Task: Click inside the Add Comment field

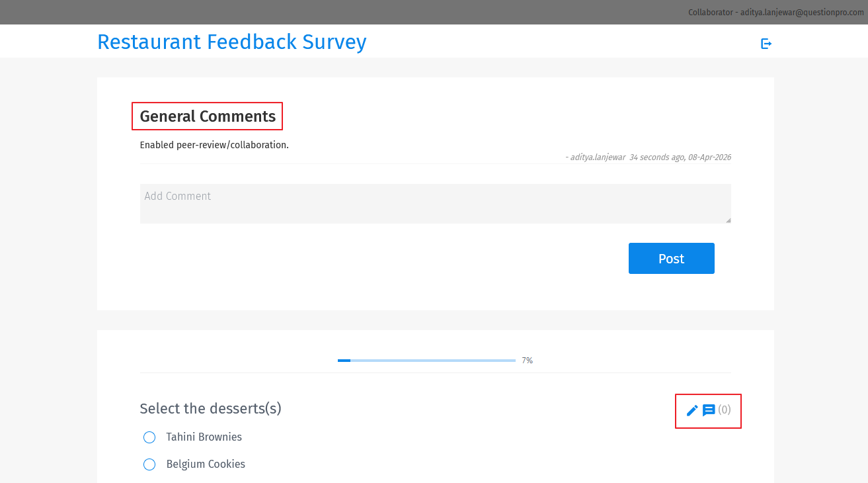Action: click(435, 203)
